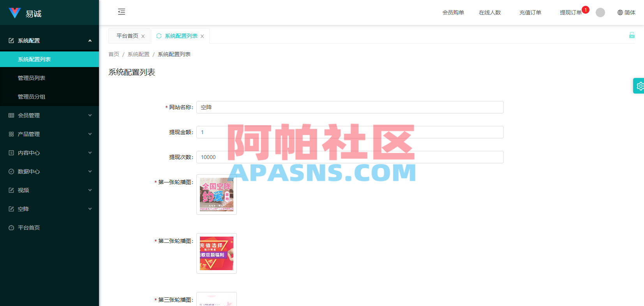Expand the 数据中心 submenu
Viewport: 644px width, 306px height.
coord(90,172)
